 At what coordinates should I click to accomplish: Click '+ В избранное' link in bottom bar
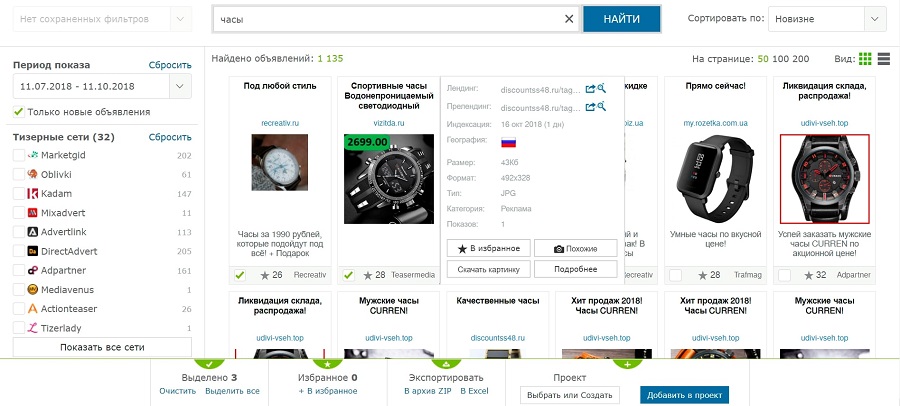[x=328, y=391]
